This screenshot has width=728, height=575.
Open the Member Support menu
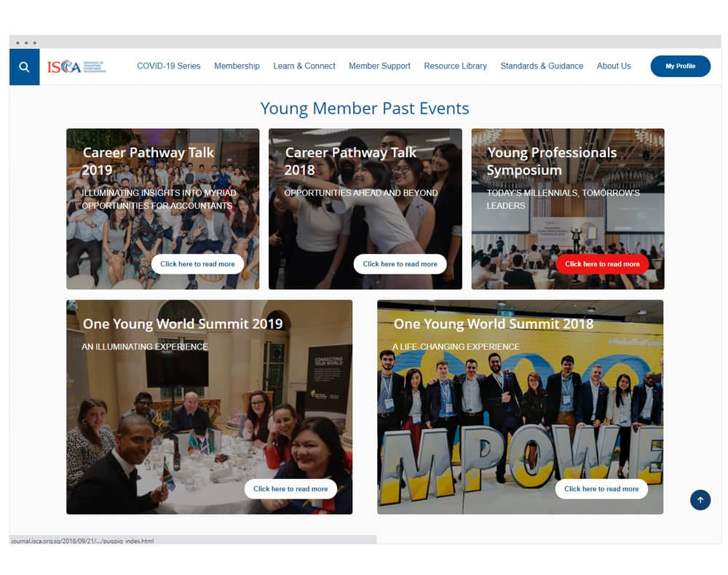(x=379, y=66)
